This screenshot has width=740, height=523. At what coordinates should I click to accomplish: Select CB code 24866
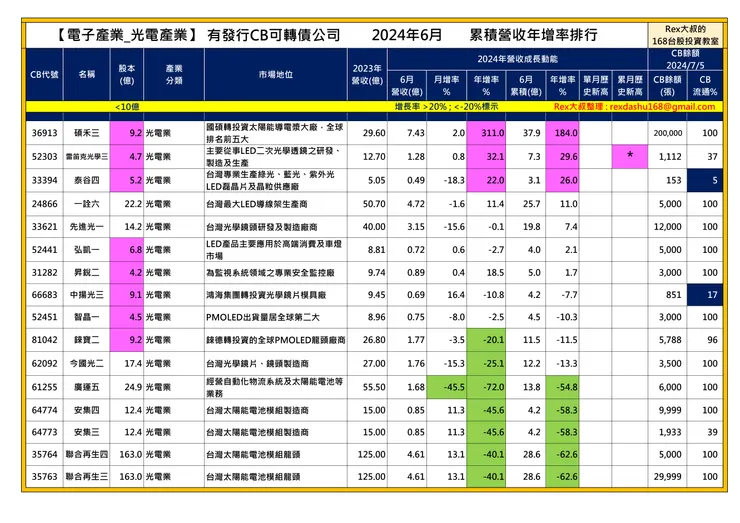coord(44,204)
